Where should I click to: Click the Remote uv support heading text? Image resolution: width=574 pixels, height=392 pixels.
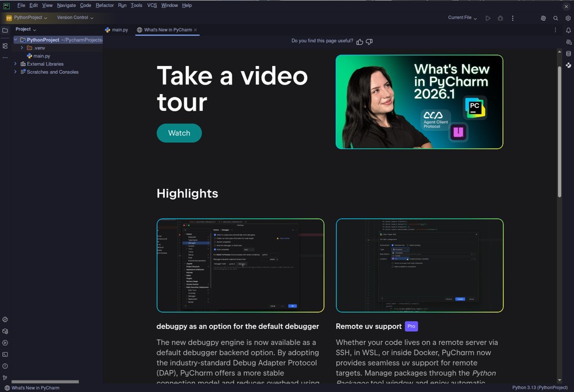[369, 327]
